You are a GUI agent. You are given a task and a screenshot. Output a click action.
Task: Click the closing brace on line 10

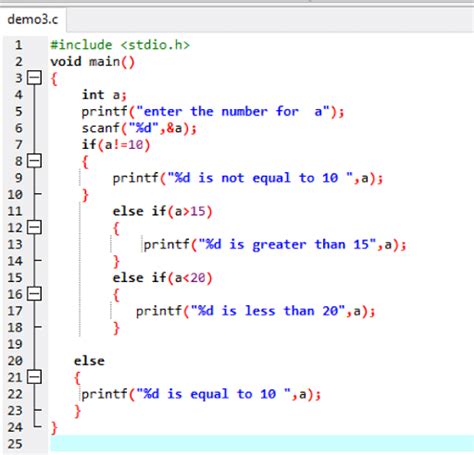[x=85, y=195]
